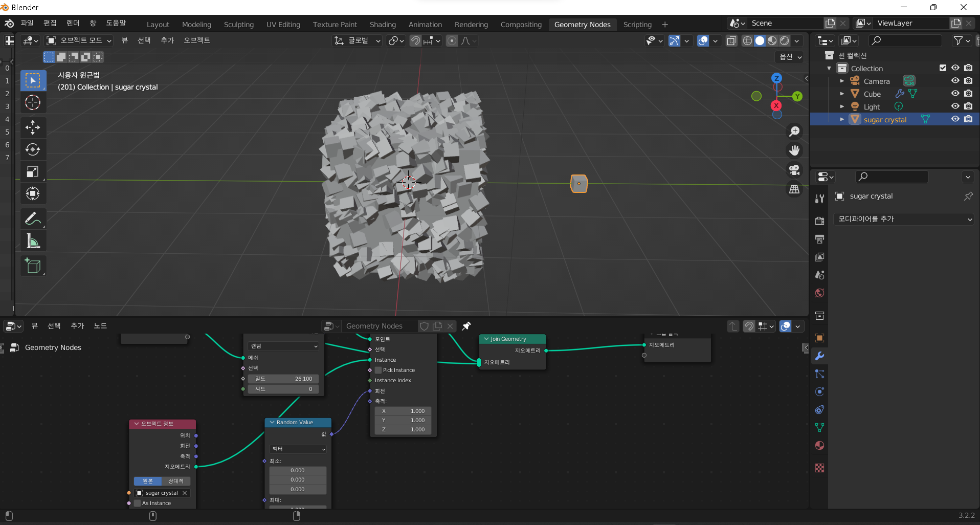Screen dimensions: 980x525
Task: Toggle proportional editing button
Action: (452, 40)
